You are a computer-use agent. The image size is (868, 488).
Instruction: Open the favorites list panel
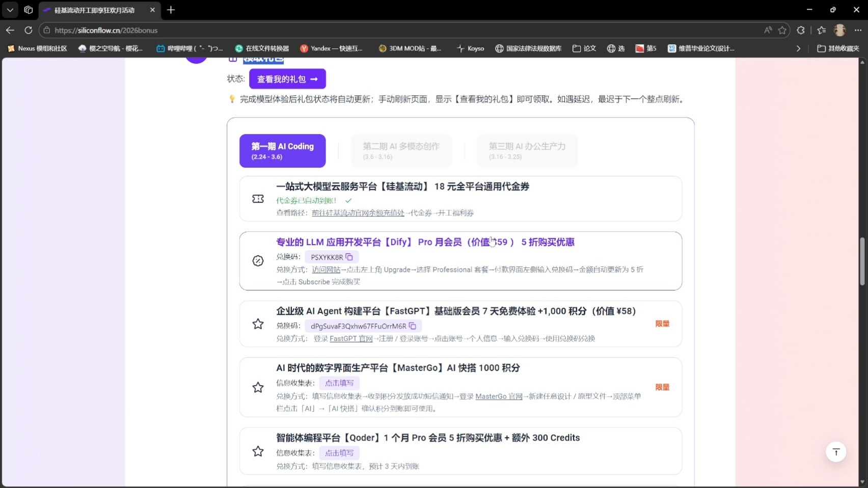822,30
